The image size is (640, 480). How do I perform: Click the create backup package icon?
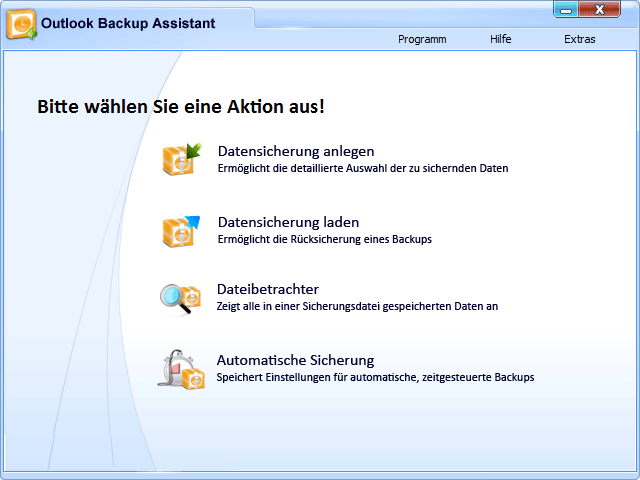(182, 159)
